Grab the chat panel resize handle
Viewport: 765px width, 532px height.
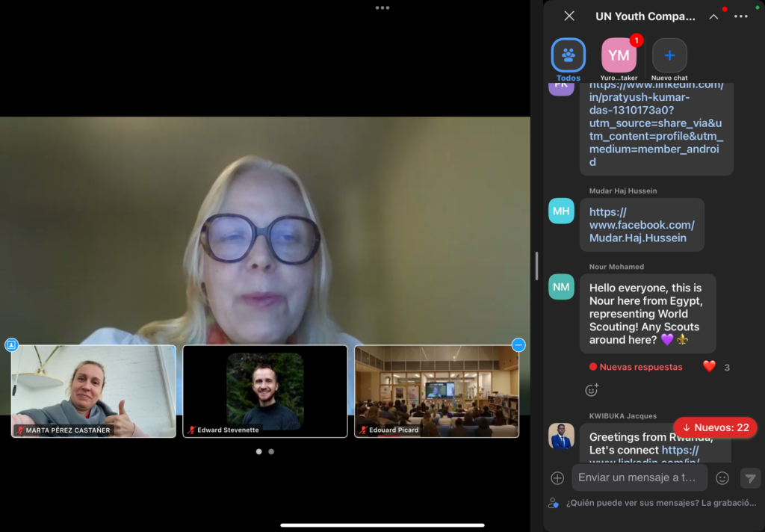536,266
